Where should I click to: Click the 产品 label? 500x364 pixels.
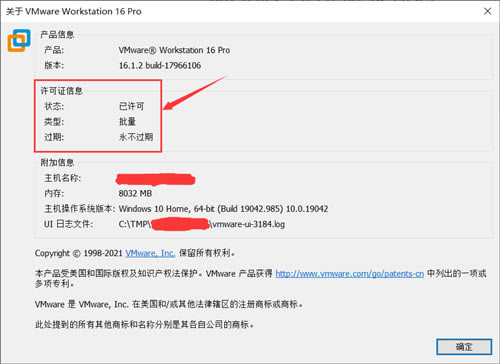click(54, 50)
